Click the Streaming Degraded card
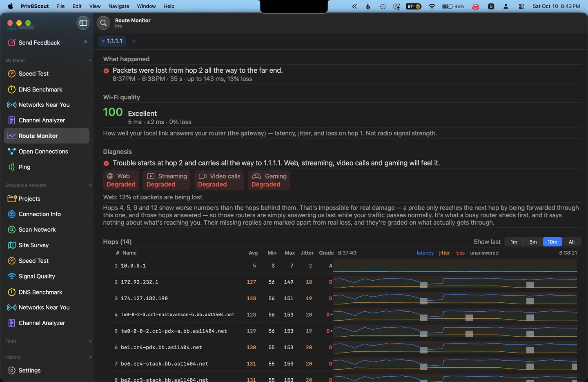 pyautogui.click(x=167, y=180)
